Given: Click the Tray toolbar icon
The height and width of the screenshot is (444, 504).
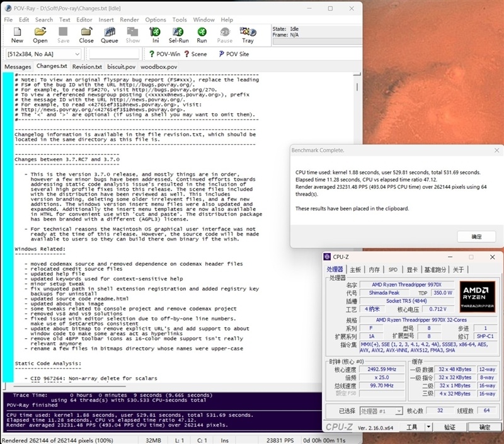Looking at the screenshot, I should click(248, 34).
